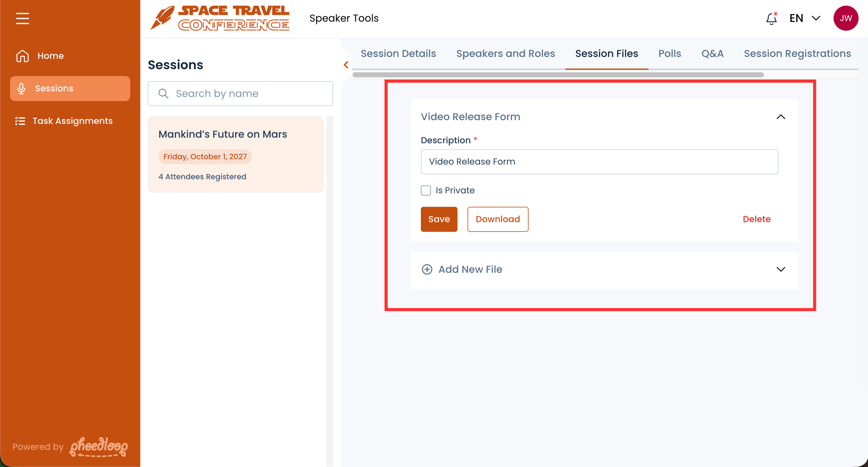Open the JW user avatar
The height and width of the screenshot is (467, 868).
click(845, 18)
